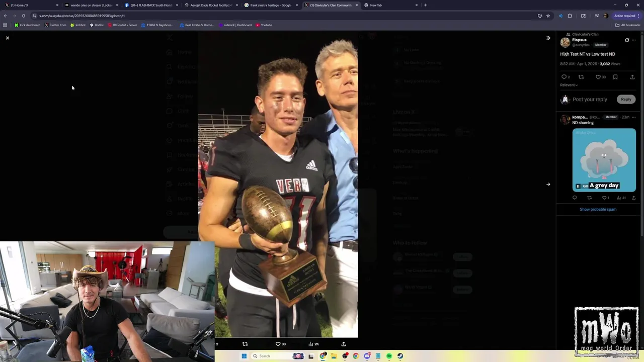
Task: Open more options on Elapsus post
Action: (x=633, y=40)
